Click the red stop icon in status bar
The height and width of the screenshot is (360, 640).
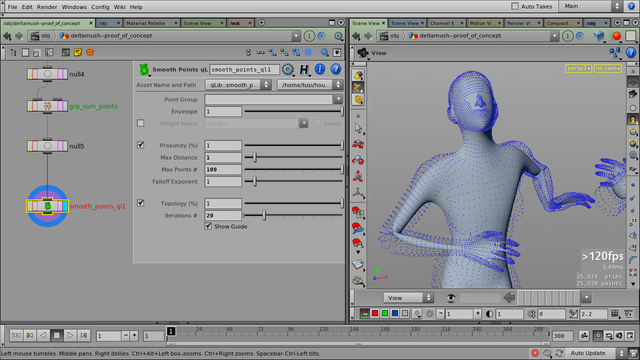[535, 353]
